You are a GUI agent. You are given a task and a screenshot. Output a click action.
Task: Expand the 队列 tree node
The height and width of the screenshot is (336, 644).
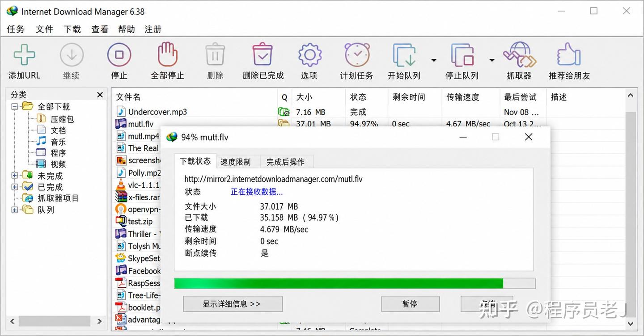pos(15,210)
